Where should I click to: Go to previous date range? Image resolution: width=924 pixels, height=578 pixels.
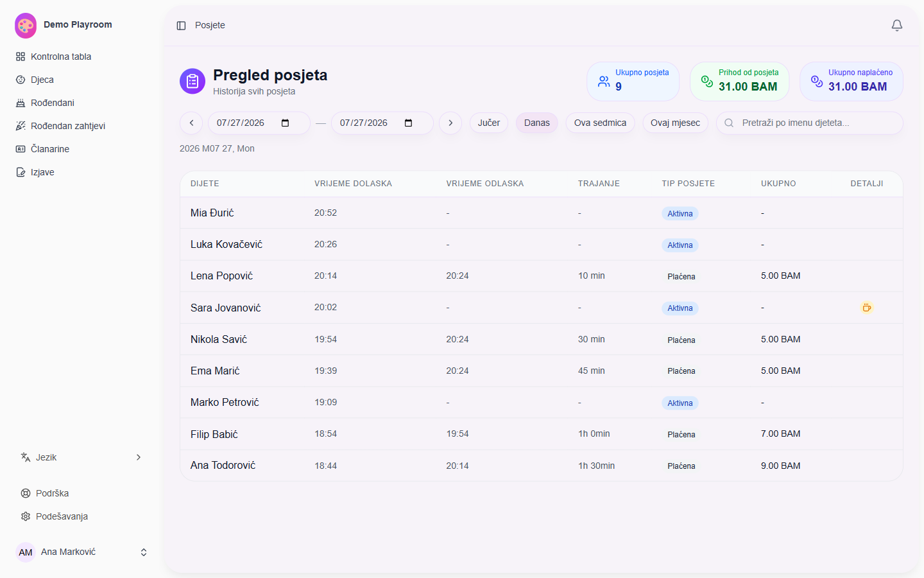point(191,123)
